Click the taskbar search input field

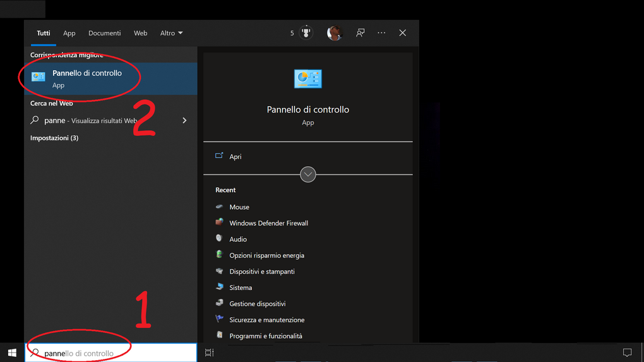pyautogui.click(x=111, y=353)
